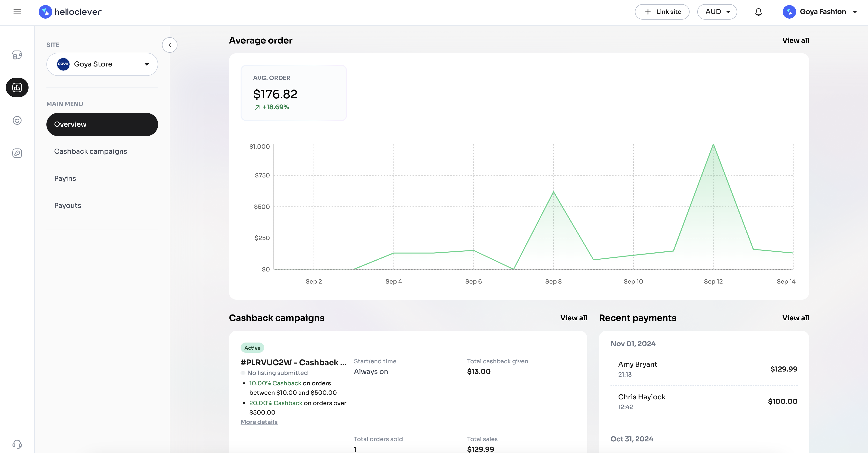The width and height of the screenshot is (868, 453).
Task: Go to the Payins menu item
Action: coord(65,178)
